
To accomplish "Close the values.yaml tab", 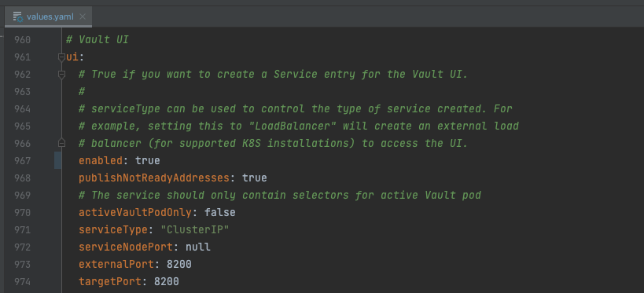I will tap(83, 16).
